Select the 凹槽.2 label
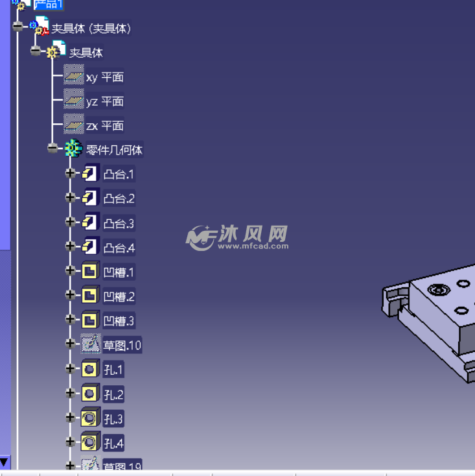 click(119, 296)
